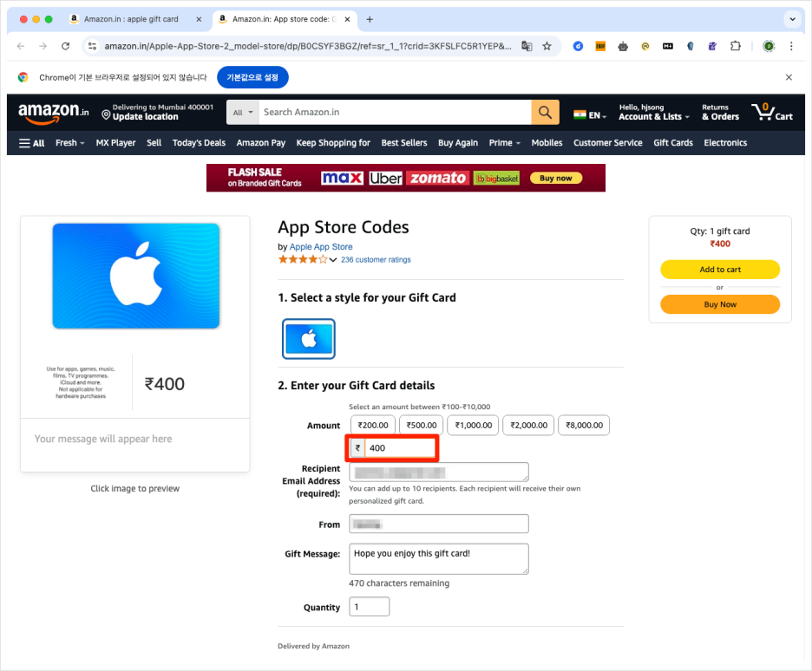Open MX Player nav item
Viewport: 812px width, 671px height.
coord(115,143)
